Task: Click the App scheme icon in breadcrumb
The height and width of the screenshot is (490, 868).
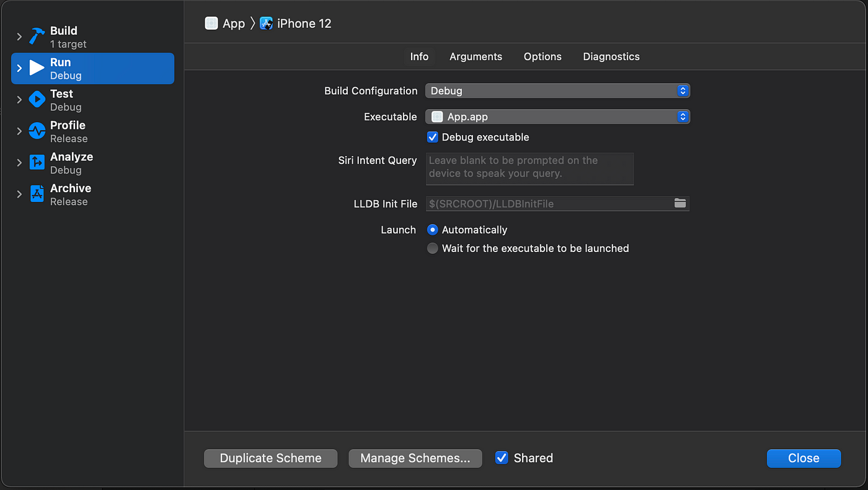Action: click(x=211, y=24)
